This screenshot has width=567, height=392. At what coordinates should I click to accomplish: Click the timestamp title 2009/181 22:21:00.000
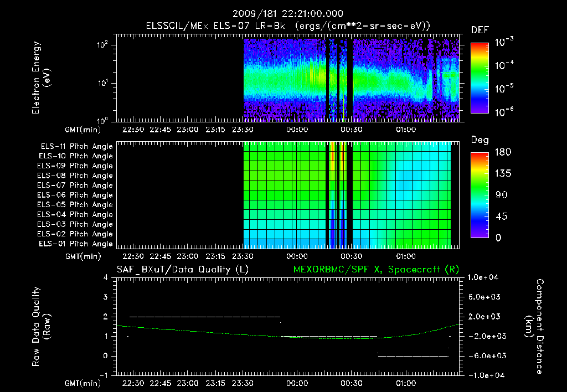287,14
